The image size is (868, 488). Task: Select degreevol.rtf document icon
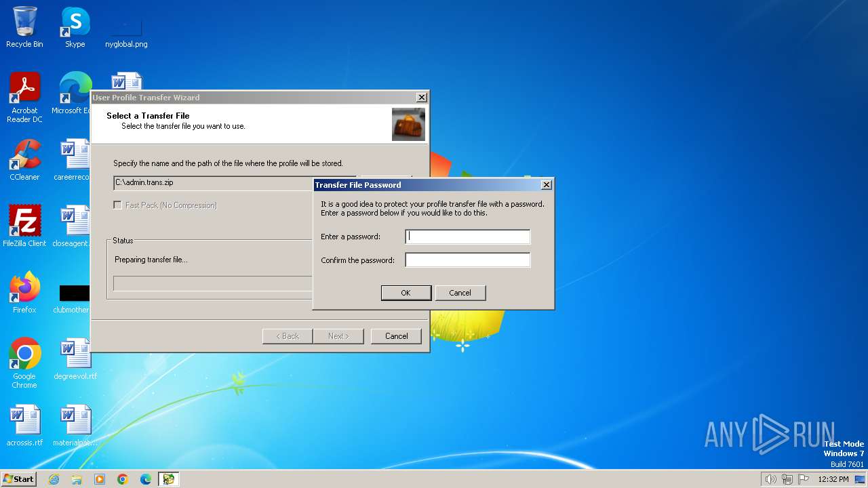75,359
